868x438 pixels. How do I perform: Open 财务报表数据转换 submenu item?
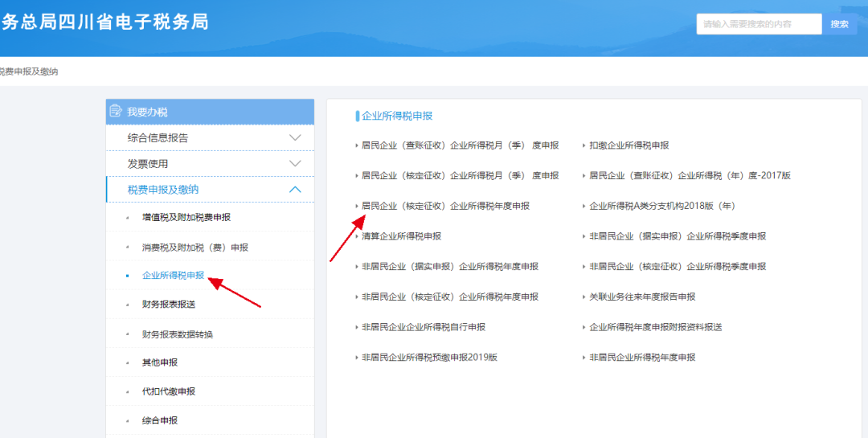pos(178,334)
